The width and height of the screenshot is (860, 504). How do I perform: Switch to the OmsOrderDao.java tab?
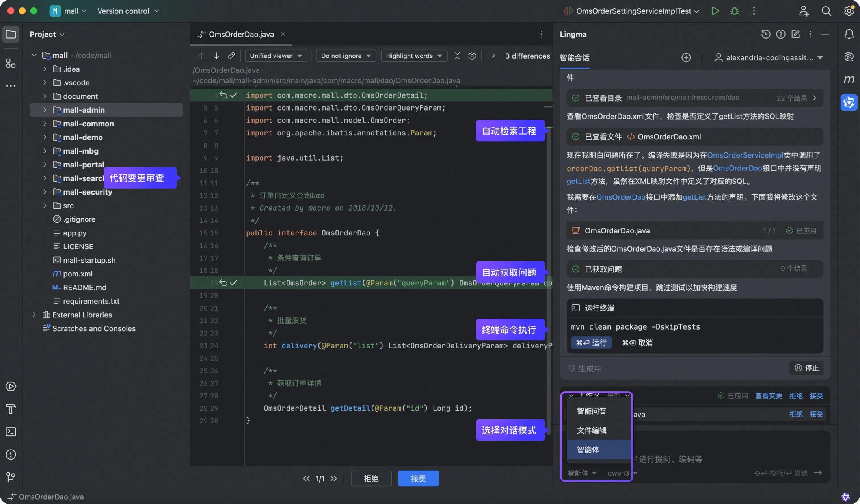241,34
